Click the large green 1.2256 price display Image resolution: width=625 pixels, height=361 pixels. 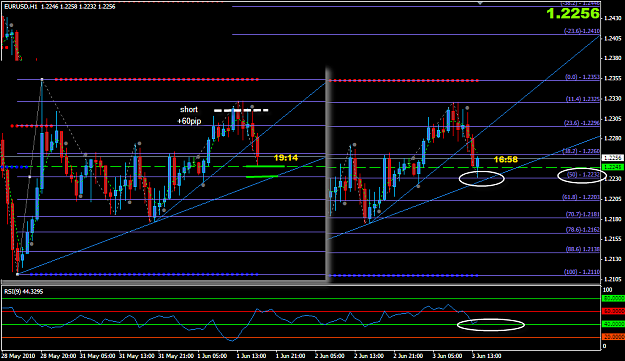573,14
